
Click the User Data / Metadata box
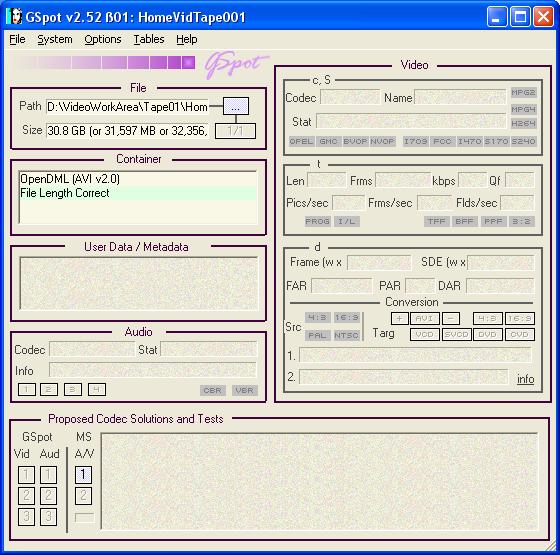[139, 283]
